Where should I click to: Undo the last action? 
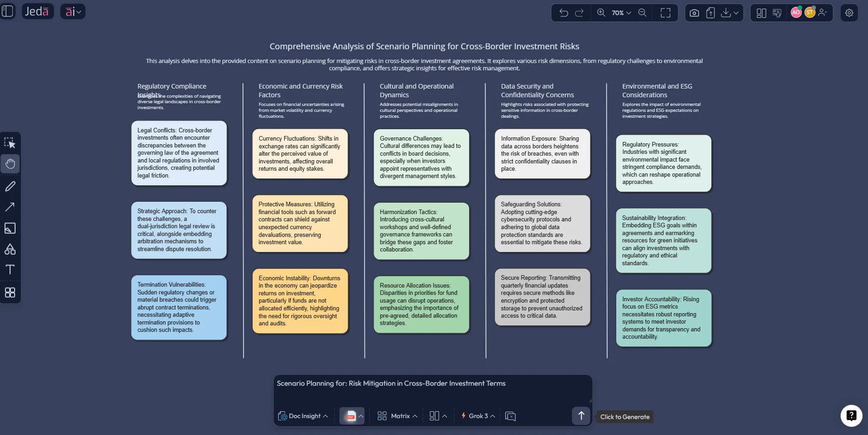[564, 13]
